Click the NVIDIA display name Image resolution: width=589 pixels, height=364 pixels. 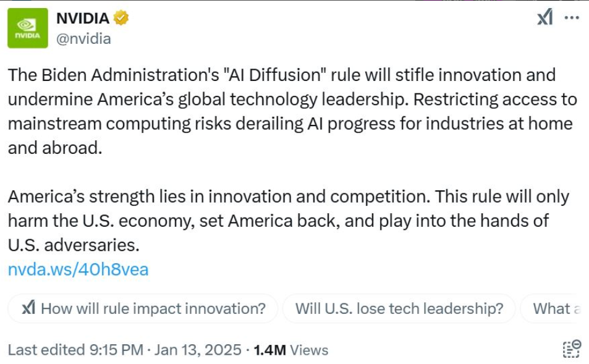point(82,19)
